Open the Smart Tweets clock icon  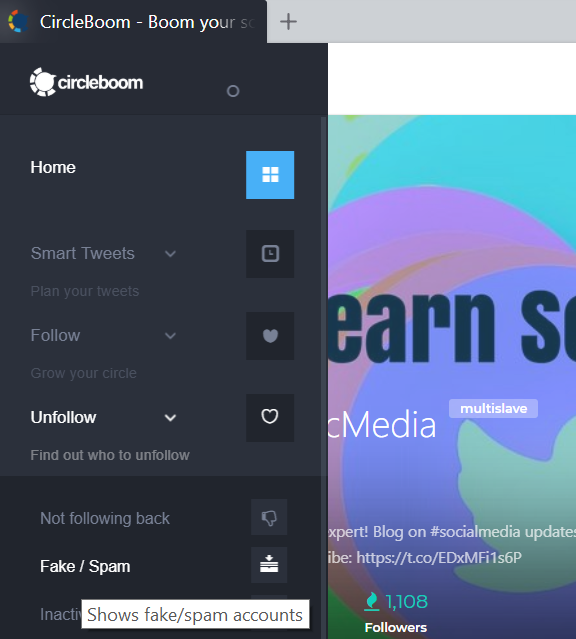pos(270,253)
